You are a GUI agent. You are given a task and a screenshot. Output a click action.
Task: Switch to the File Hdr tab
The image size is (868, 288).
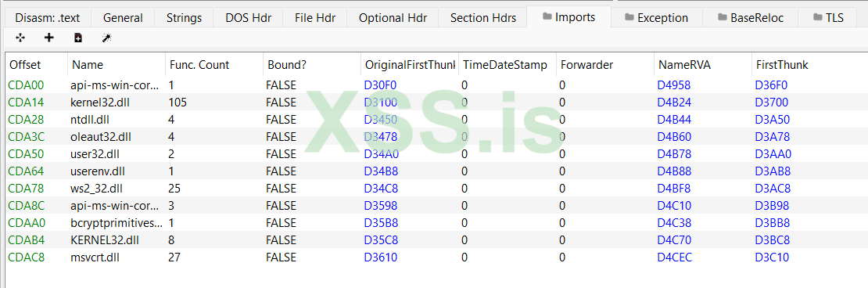coord(315,18)
